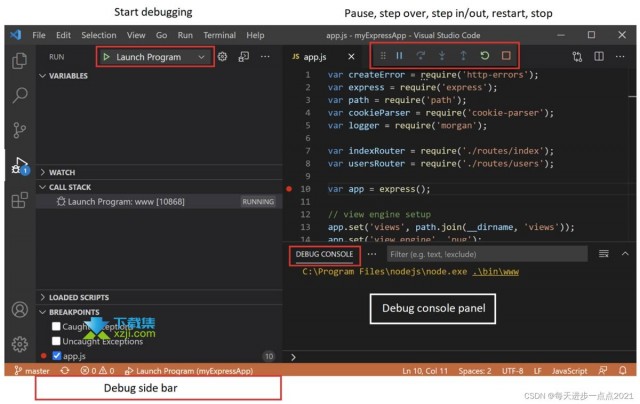Select Launch Program www call stack entry

tap(159, 202)
